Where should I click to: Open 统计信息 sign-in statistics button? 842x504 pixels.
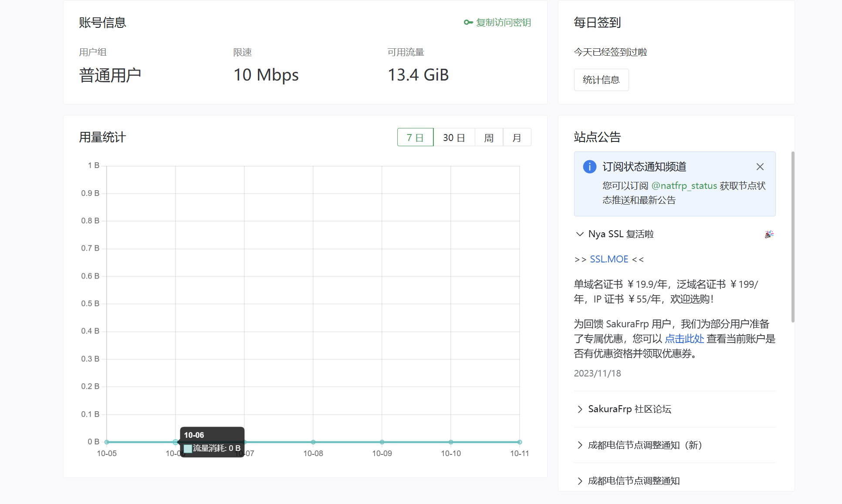click(601, 80)
